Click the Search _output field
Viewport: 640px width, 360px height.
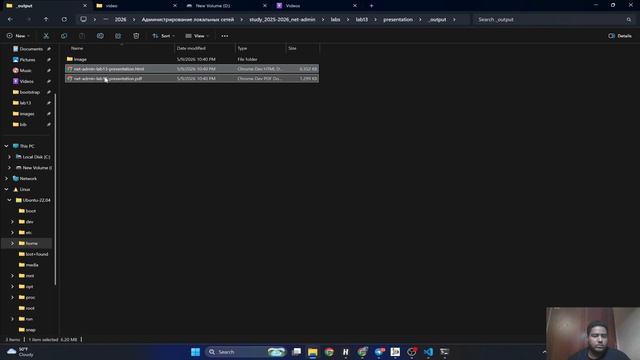coord(554,19)
